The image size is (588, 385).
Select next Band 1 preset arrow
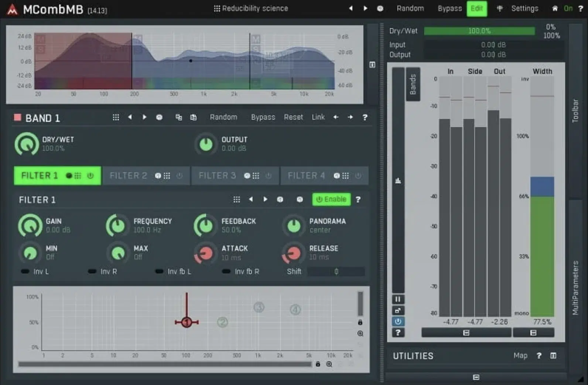pyautogui.click(x=144, y=117)
